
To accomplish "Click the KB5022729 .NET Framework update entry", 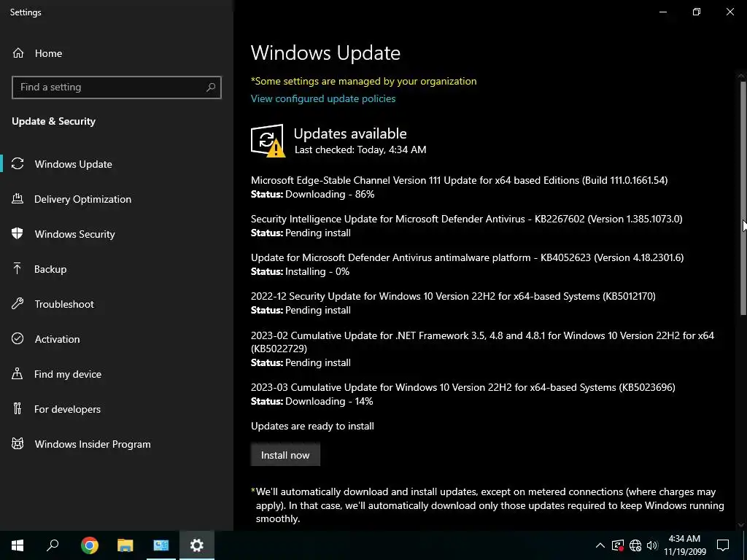I will tap(483, 342).
